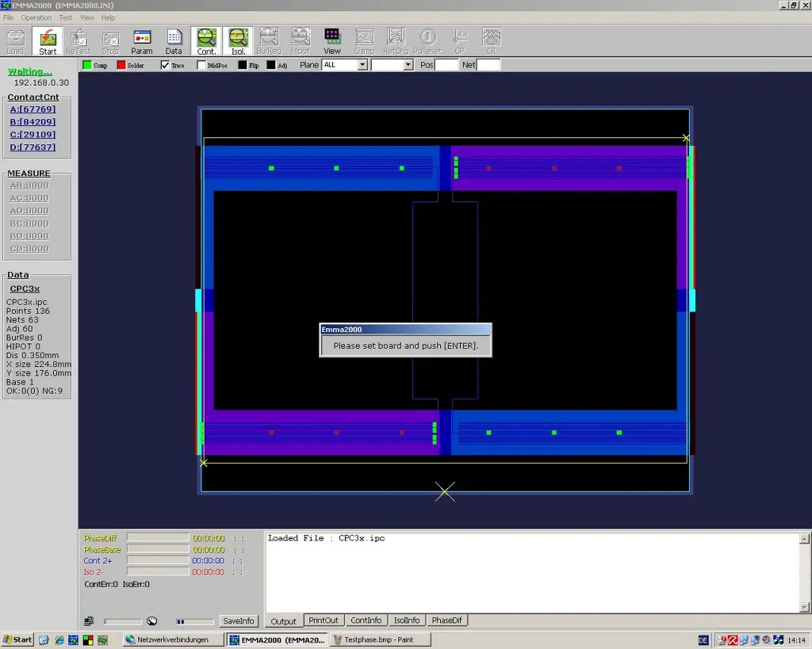The height and width of the screenshot is (649, 812).
Task: Toggle the Isol. isolation test icon
Action: coord(238,40)
